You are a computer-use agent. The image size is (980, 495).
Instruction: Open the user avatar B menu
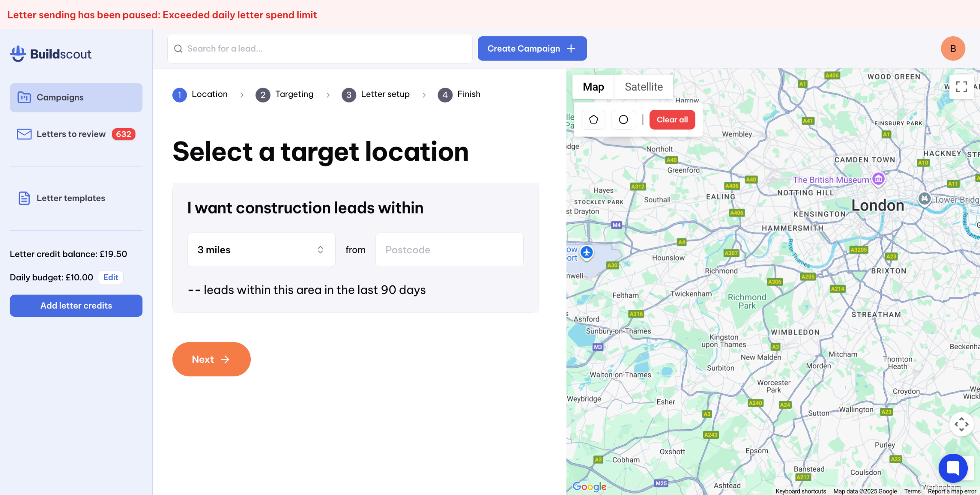point(953,49)
